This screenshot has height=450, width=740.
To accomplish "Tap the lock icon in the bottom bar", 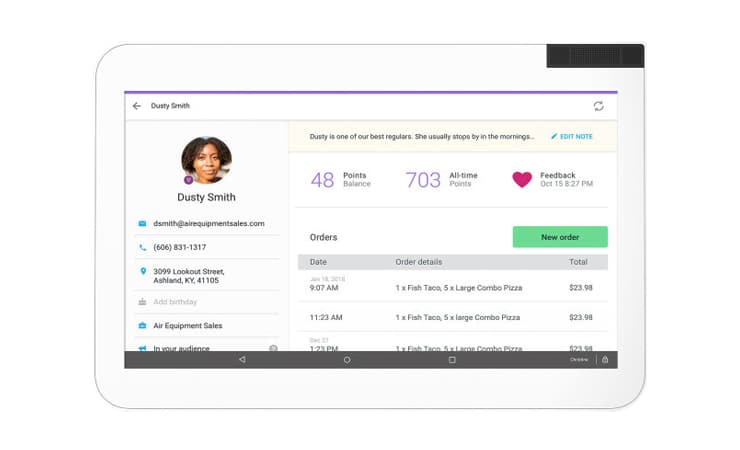I will (x=604, y=360).
